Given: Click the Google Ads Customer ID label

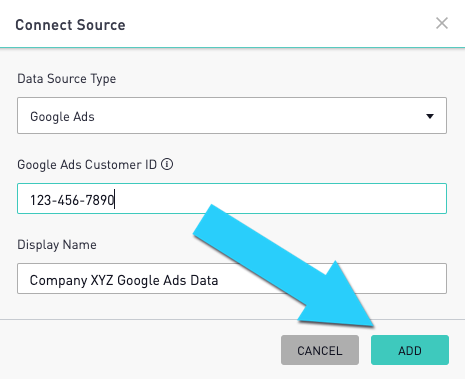Looking at the screenshot, I should coord(87,165).
